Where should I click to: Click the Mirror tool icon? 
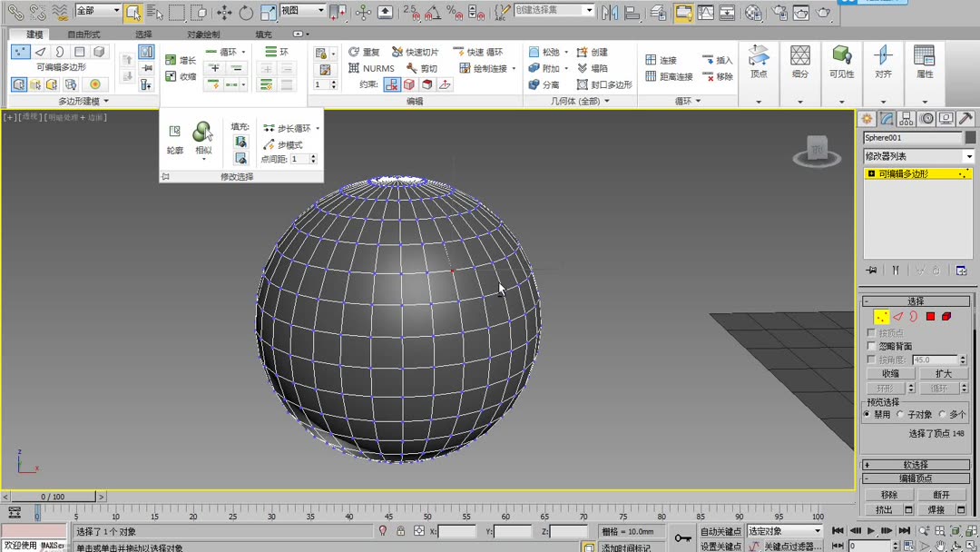610,13
